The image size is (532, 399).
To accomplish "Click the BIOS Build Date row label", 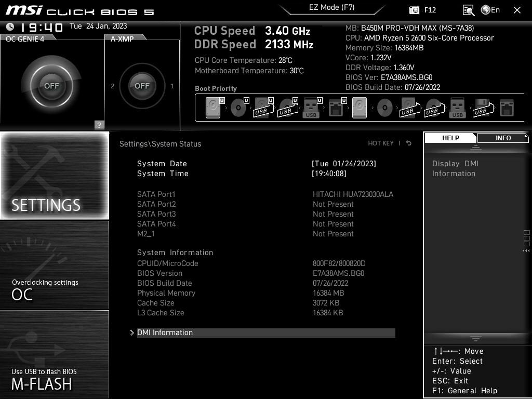I will tap(165, 283).
